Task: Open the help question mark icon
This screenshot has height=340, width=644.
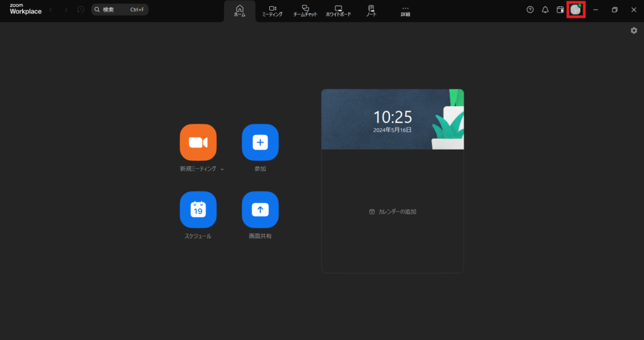Action: [x=530, y=10]
